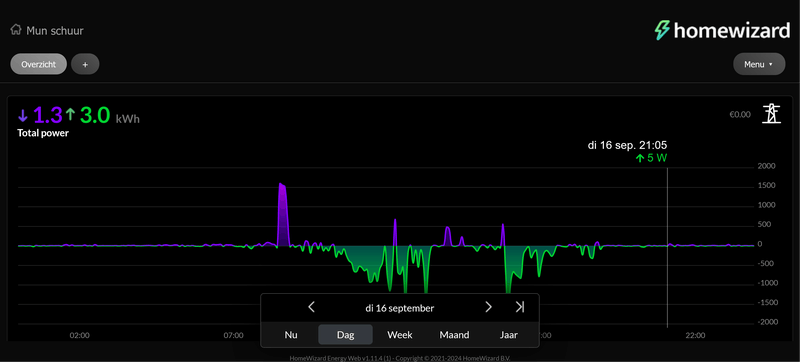The height and width of the screenshot is (362, 800).
Task: Click the HomeWizard lightning bolt logo
Action: [x=662, y=30]
